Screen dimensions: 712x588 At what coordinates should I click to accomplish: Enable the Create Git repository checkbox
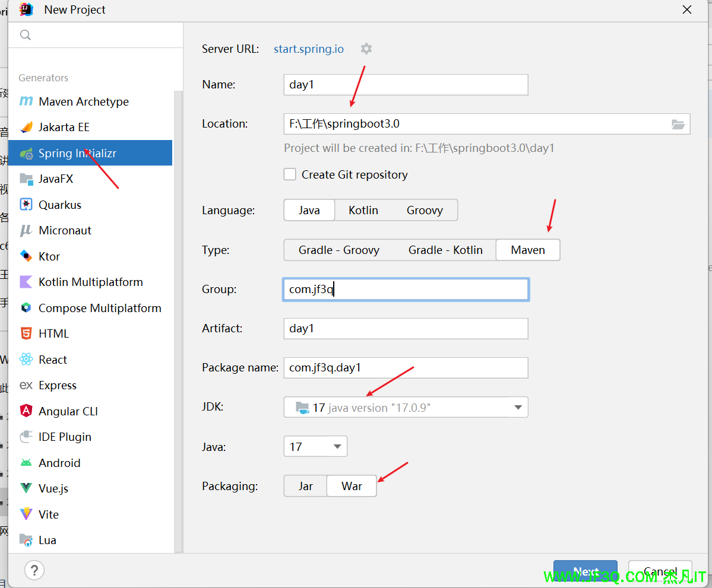(x=290, y=174)
